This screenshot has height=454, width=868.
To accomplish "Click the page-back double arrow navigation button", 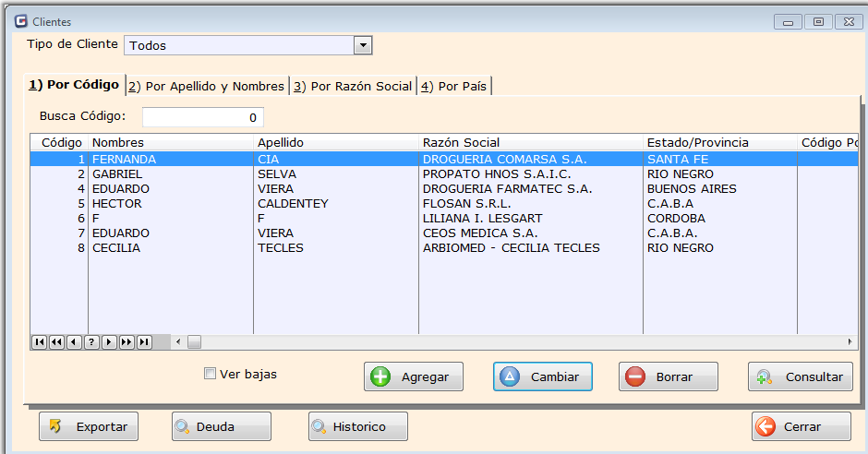I will pos(56,342).
